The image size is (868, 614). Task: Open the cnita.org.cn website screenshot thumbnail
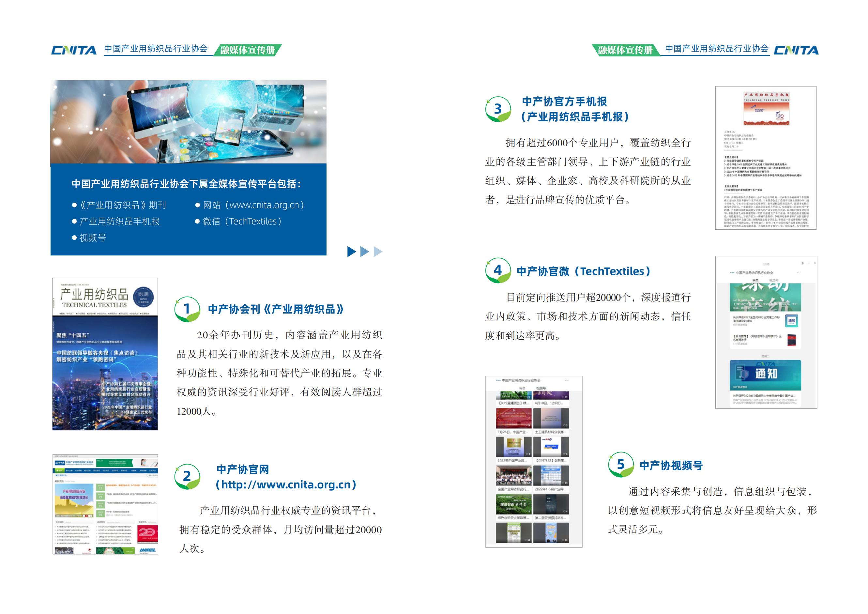click(x=105, y=504)
